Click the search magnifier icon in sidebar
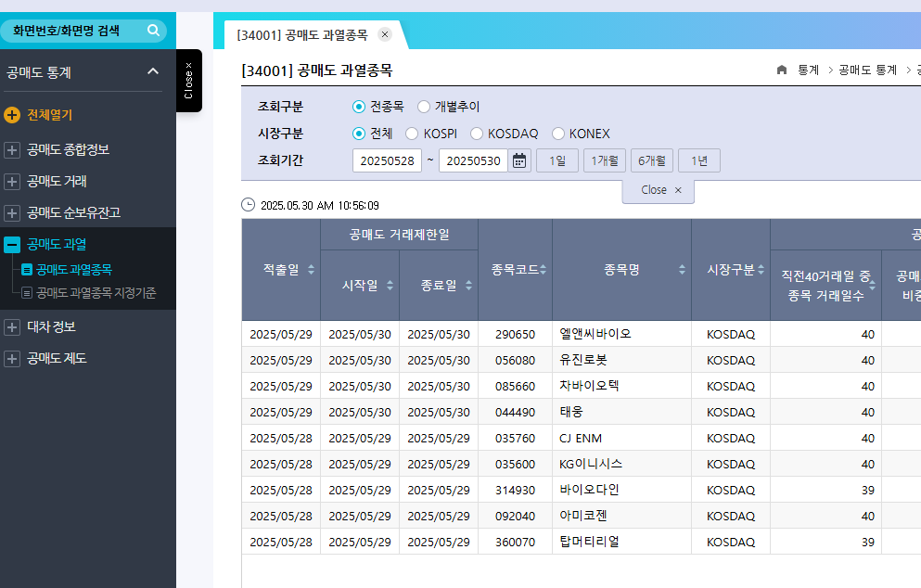 tap(153, 30)
